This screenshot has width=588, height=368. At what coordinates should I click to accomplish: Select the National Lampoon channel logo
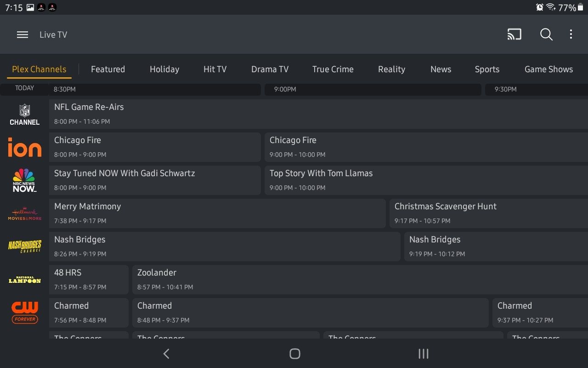(x=24, y=280)
